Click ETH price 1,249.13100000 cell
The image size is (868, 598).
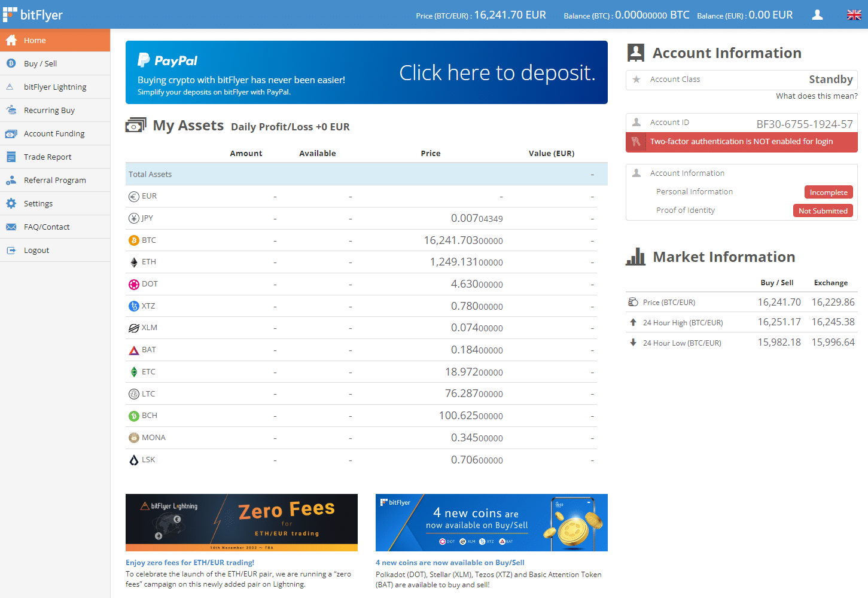[x=467, y=262]
